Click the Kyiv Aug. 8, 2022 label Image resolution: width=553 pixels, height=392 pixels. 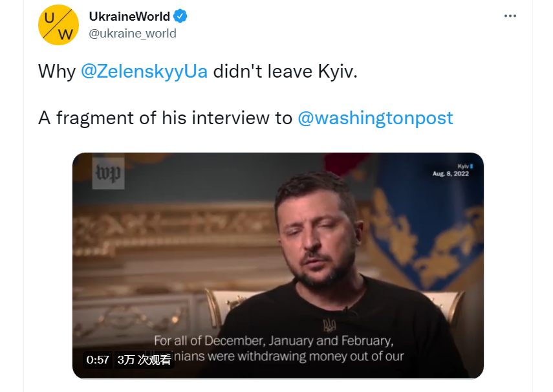click(x=453, y=170)
